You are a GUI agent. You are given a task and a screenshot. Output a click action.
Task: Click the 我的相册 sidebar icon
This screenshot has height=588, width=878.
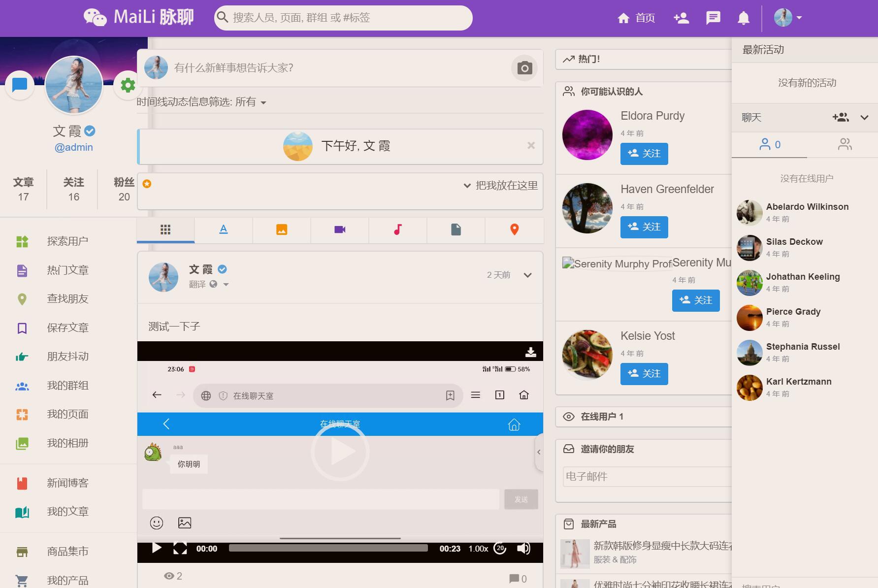pyautogui.click(x=22, y=443)
